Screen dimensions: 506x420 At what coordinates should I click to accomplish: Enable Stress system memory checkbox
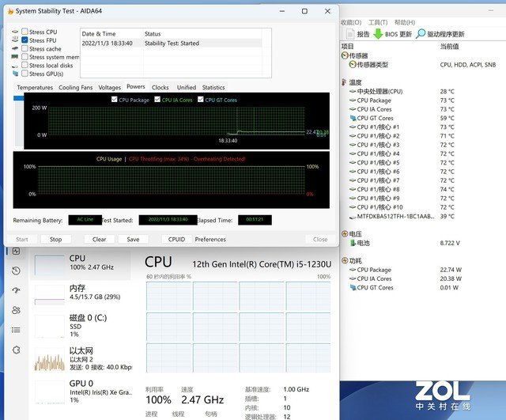pos(25,57)
